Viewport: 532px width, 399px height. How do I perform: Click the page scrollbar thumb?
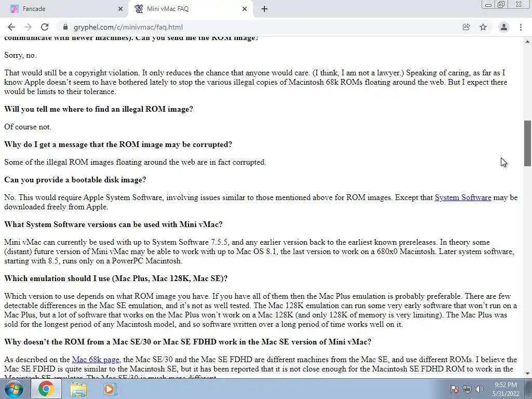[528, 143]
